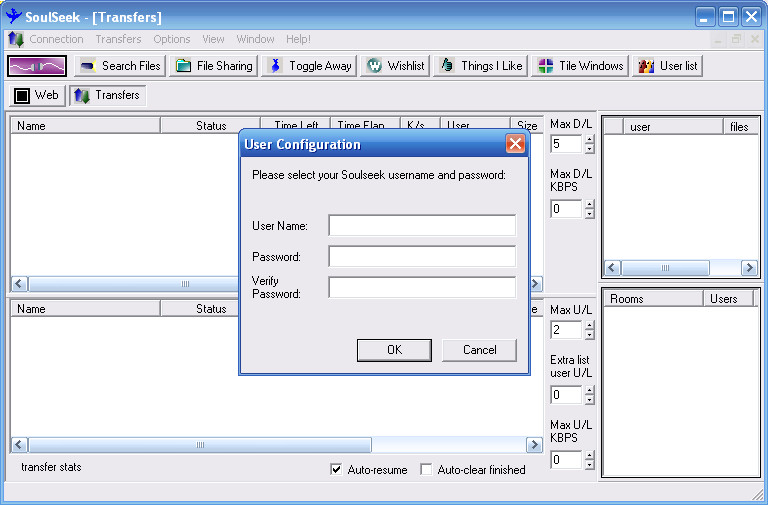
Task: Click the Verify Password input field
Action: click(x=422, y=287)
